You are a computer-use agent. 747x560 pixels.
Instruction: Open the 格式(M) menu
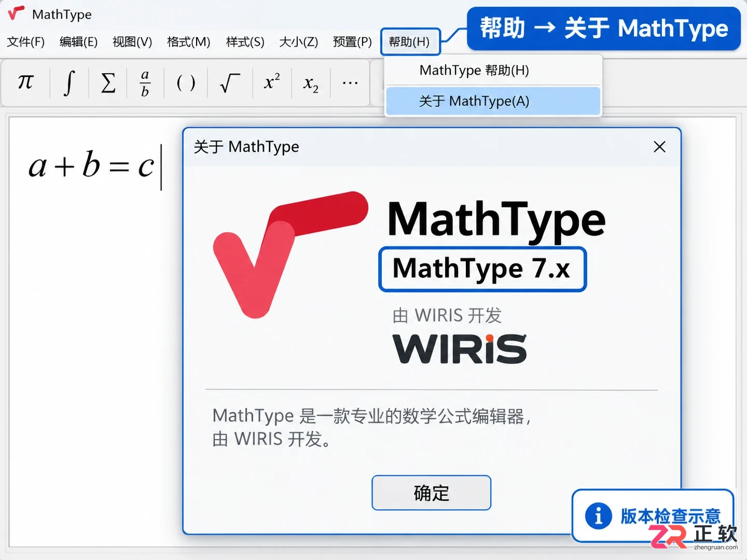coord(189,42)
